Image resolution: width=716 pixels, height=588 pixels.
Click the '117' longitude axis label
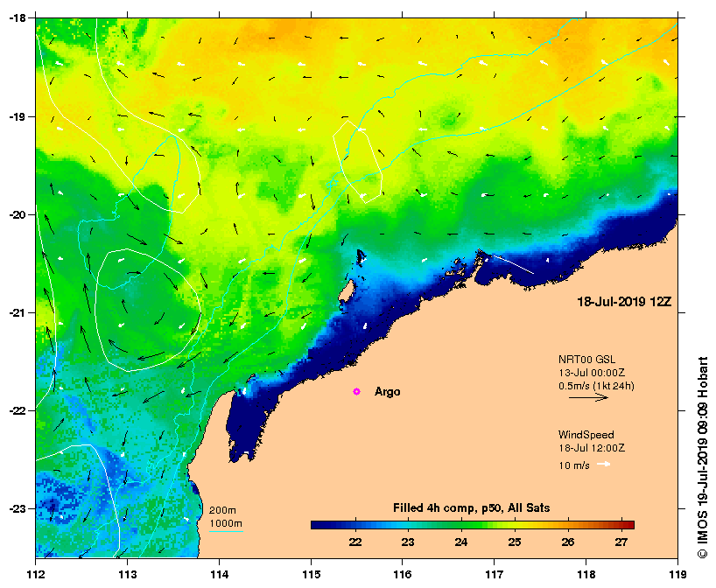point(494,575)
